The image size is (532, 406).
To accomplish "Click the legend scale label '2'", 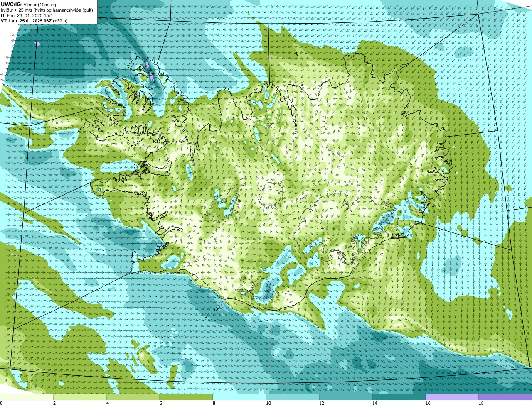I will coord(54,403).
